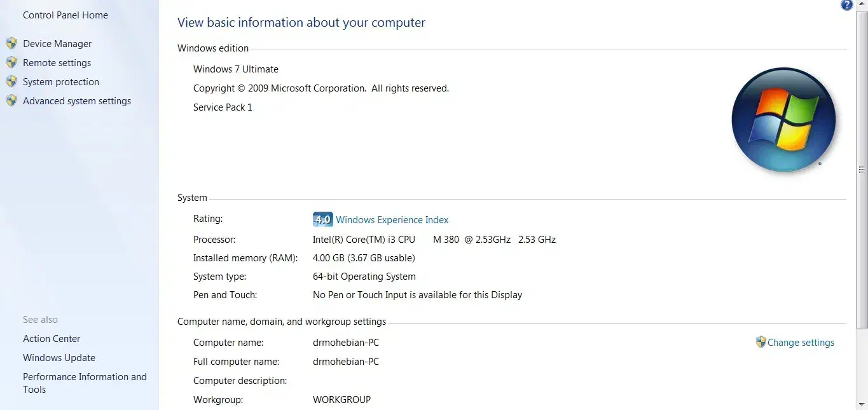Open the Advanced system settings link
The width and height of the screenshot is (868, 410).
click(x=77, y=100)
